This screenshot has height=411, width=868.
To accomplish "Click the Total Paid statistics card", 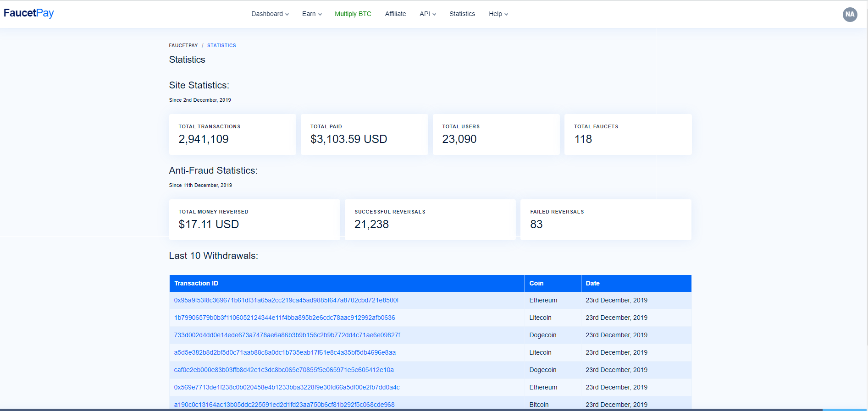I will (x=364, y=134).
